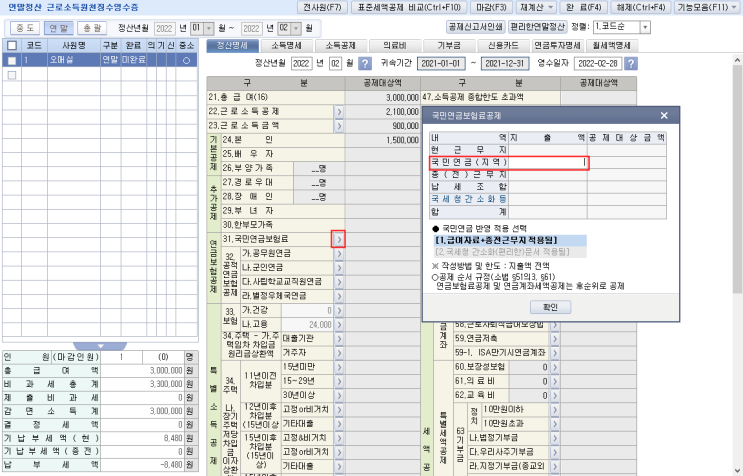
Task: Open detail arrow for 23.근로소득금액
Action: tap(339, 126)
